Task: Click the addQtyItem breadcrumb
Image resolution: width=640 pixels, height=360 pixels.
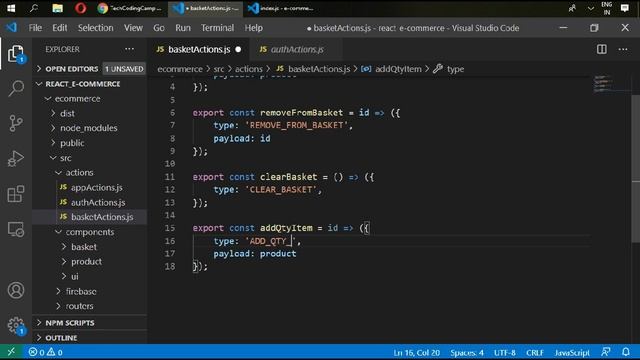Action: (x=398, y=69)
